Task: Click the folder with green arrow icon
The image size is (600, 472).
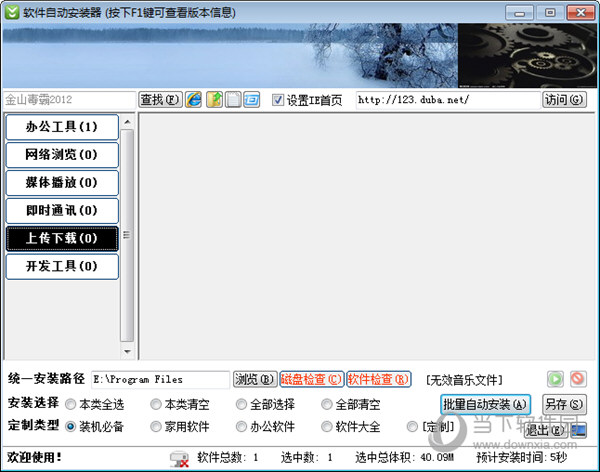Action: coord(214,100)
